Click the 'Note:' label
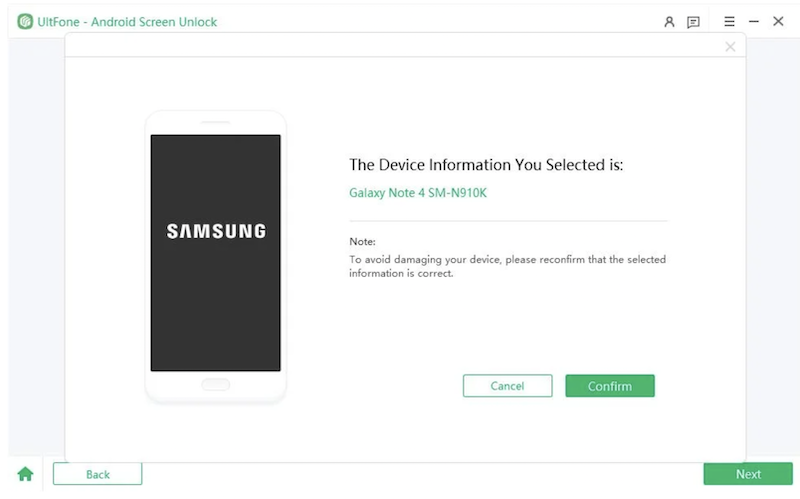The height and width of the screenshot is (499, 800). [x=362, y=242]
